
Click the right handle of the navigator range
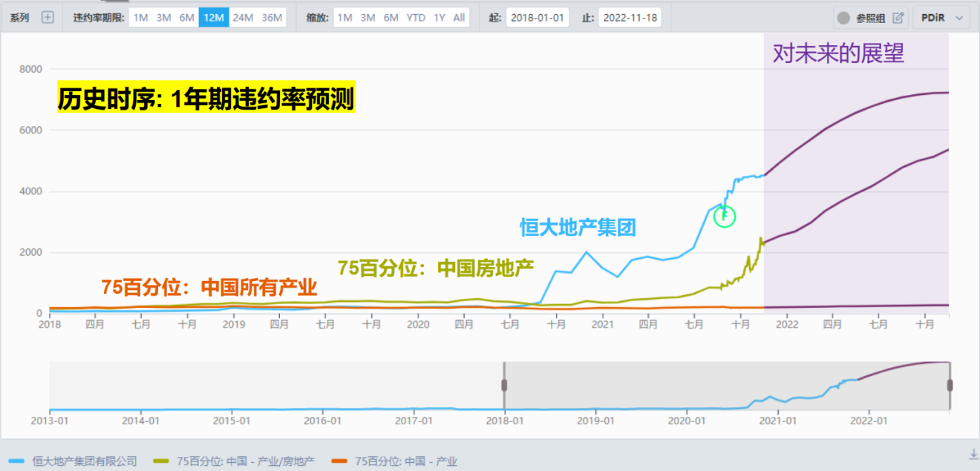tap(950, 385)
